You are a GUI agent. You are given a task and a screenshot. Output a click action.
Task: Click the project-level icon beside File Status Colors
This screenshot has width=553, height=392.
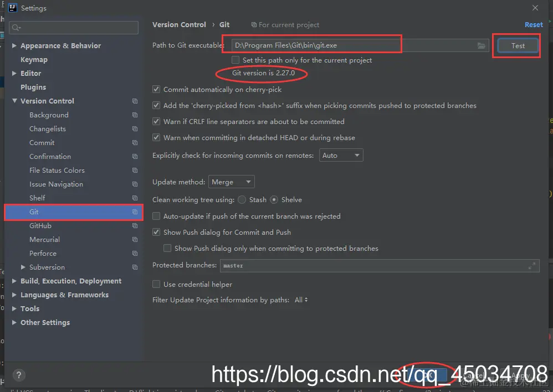(135, 171)
